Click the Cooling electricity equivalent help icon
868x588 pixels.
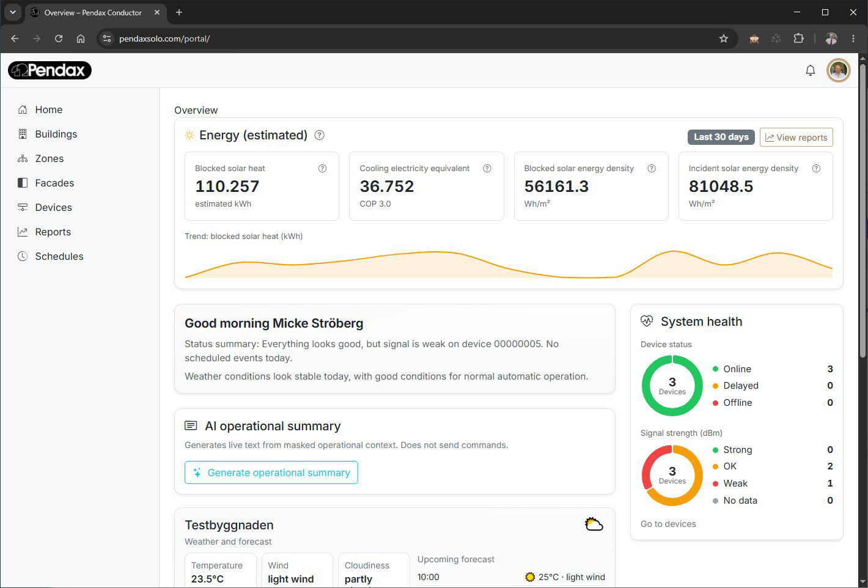pos(487,169)
